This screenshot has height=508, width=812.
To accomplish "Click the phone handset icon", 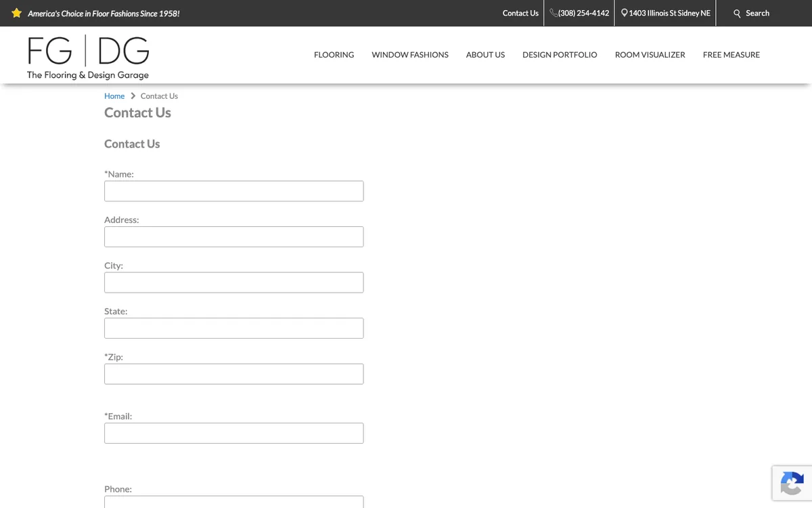I will point(554,13).
